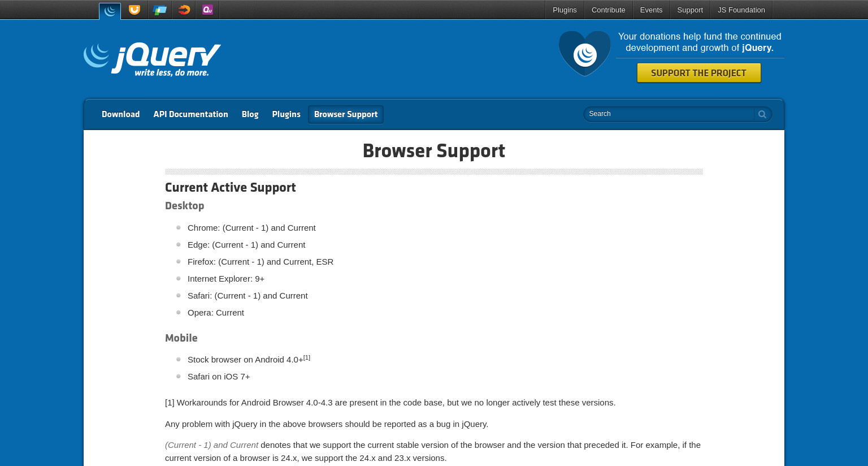Click the Safari on iOS 7+ item
This screenshot has height=466, width=868.
[219, 377]
